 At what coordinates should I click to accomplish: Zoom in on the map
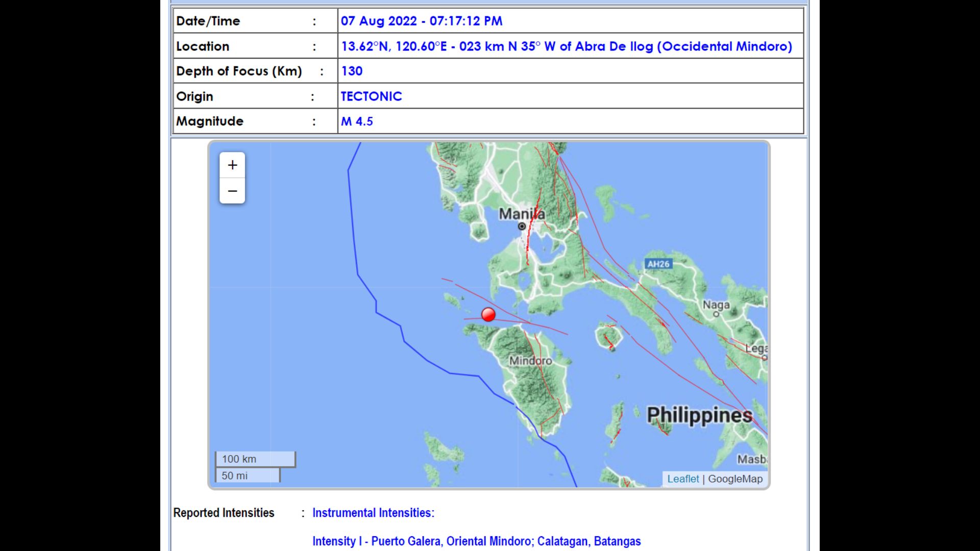click(x=232, y=165)
